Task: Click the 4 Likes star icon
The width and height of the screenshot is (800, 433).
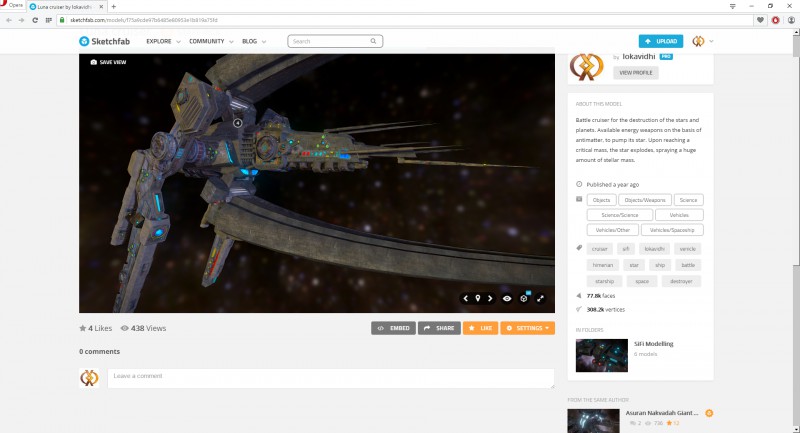Action: click(82, 328)
